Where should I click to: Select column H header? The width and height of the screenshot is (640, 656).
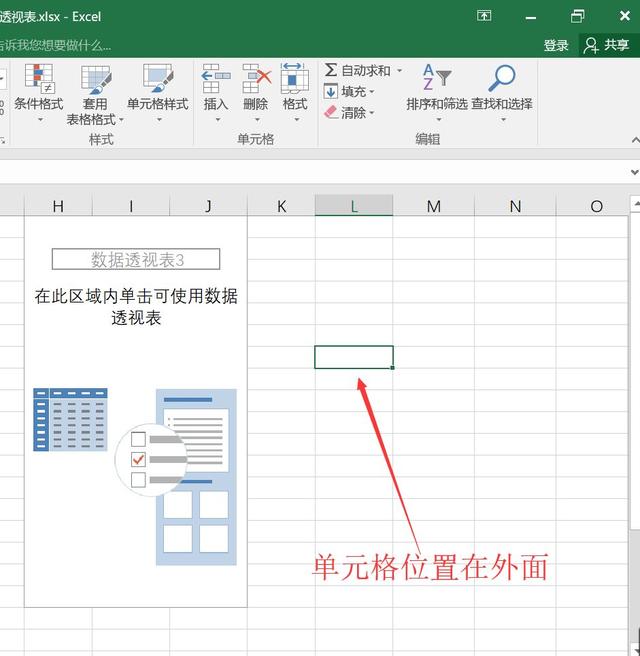click(x=58, y=206)
